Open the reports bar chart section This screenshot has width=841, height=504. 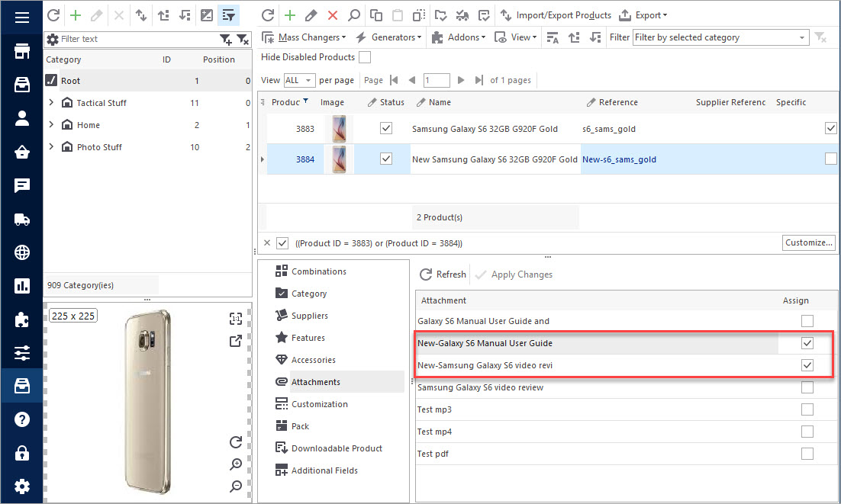click(x=22, y=286)
